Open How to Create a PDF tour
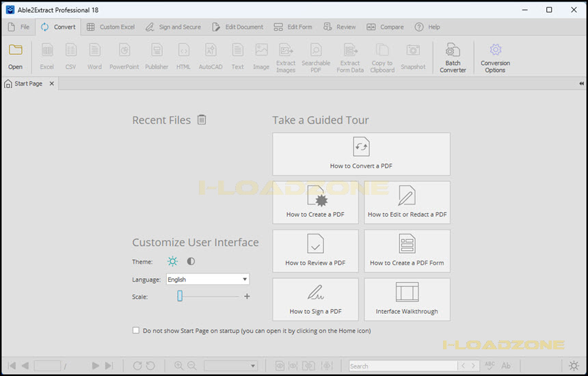The height and width of the screenshot is (376, 588). pos(315,202)
